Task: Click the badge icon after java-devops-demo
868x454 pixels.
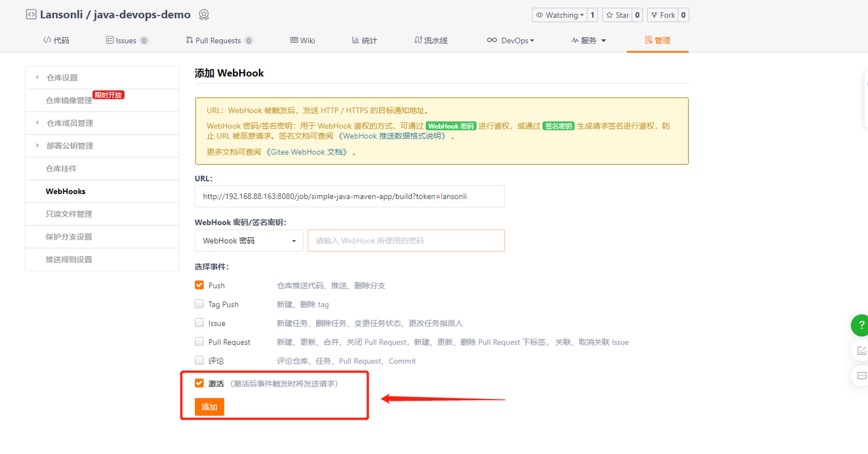Action: (204, 15)
